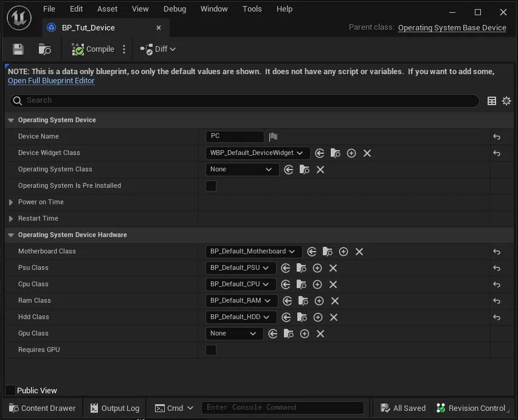Open Hdd Class dropdown
The image size is (518, 420).
[241, 317]
